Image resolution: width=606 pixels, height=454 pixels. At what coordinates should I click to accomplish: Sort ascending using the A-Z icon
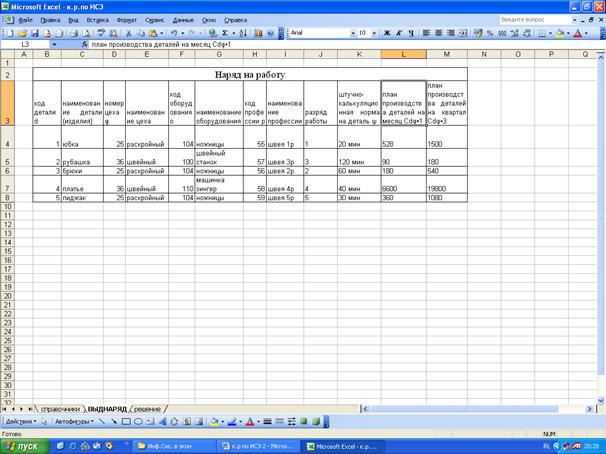243,34
